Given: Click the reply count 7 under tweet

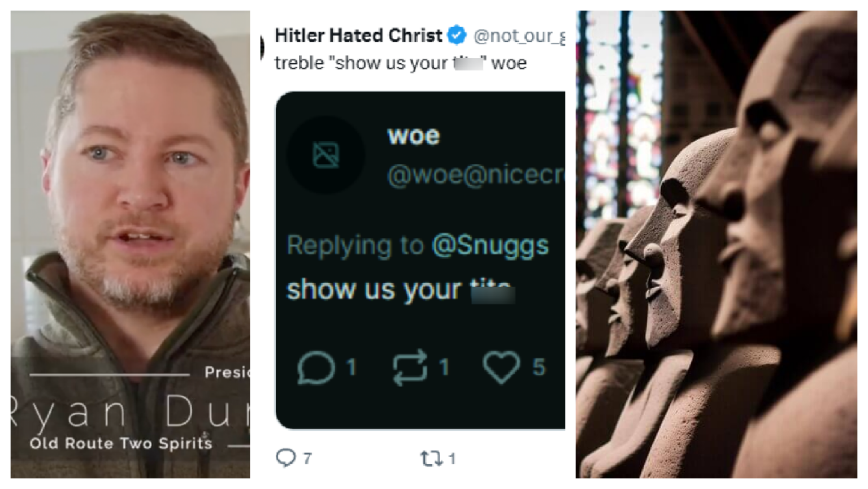Looking at the screenshot, I should tap(307, 458).
